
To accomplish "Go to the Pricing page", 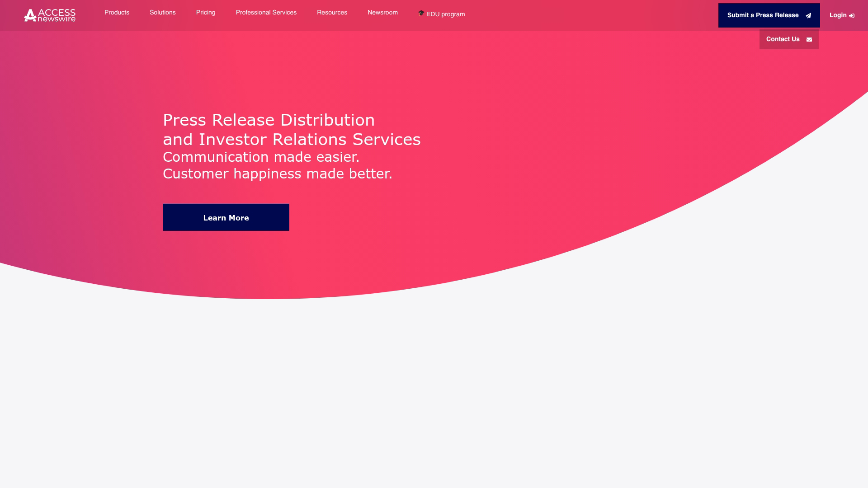I will 206,13.
